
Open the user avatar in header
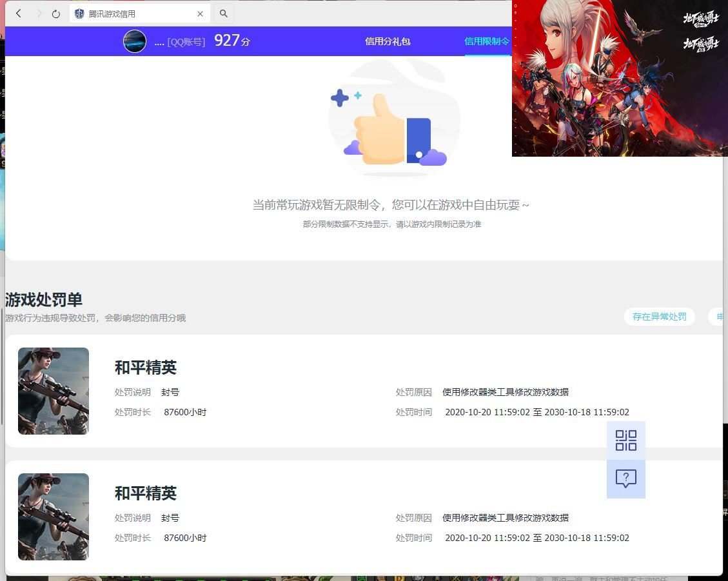pos(135,41)
